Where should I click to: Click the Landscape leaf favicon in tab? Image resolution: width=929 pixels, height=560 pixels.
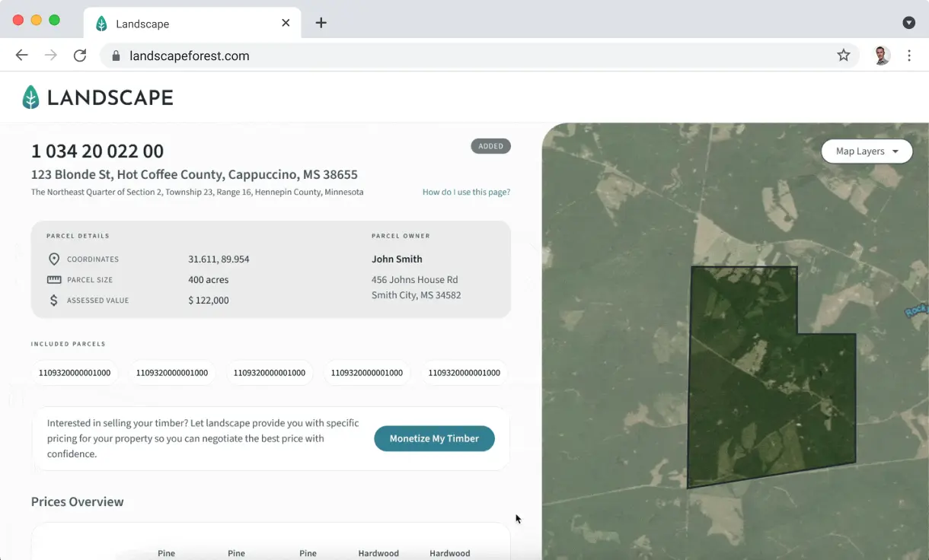(x=101, y=24)
